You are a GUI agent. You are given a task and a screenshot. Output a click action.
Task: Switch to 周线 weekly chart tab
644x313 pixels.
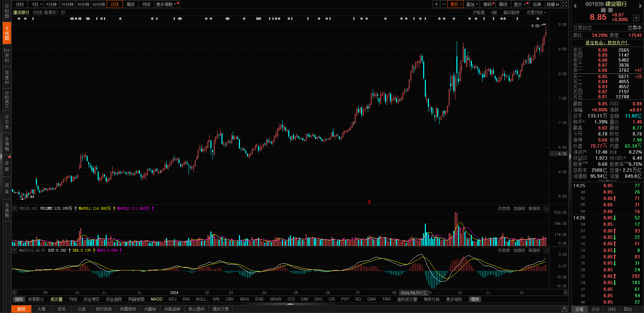pyautogui.click(x=131, y=4)
